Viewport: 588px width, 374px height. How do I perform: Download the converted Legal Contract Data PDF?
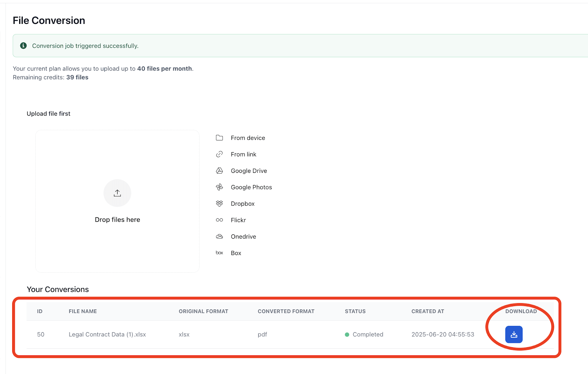[514, 334]
